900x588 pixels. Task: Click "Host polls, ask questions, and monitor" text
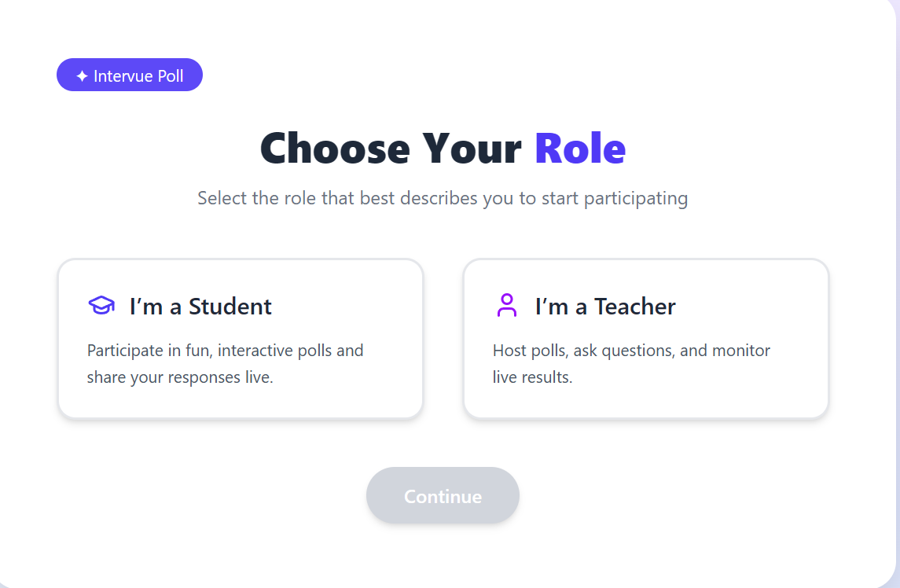631,351
